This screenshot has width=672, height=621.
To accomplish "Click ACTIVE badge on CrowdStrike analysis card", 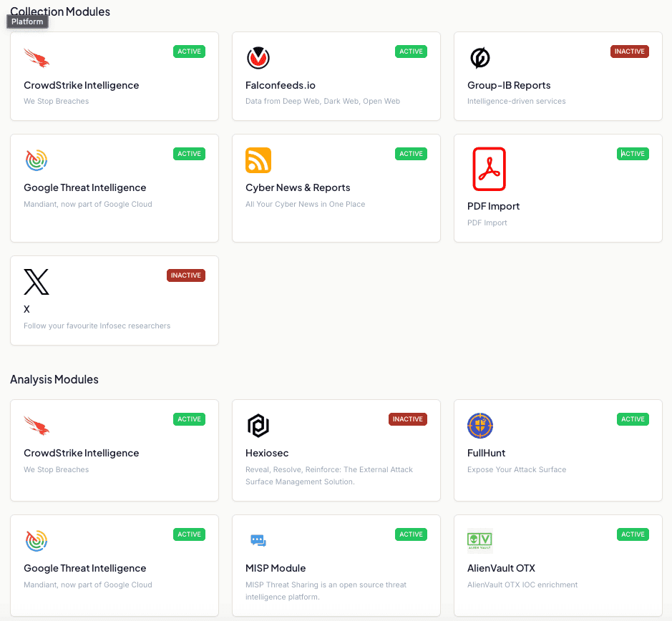I will 189,419.
